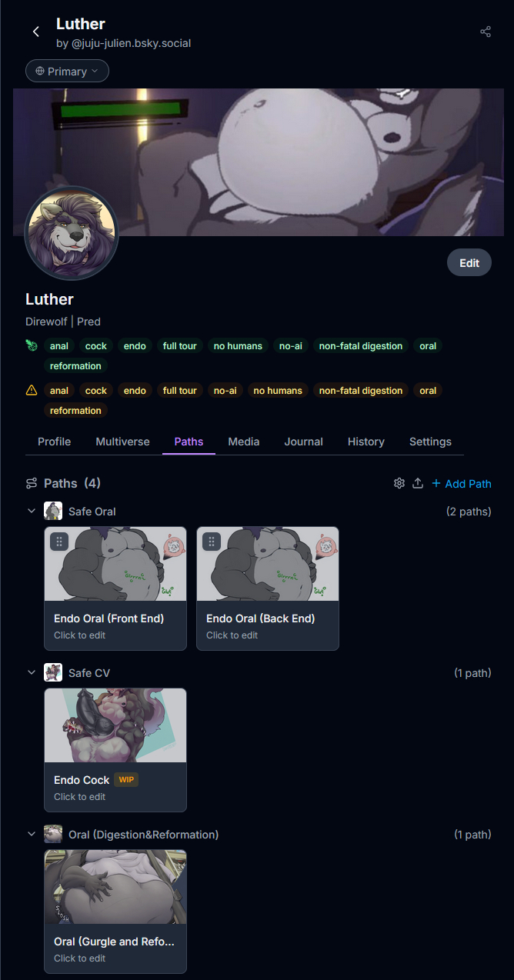The width and height of the screenshot is (514, 980).
Task: Click the Edit profile button
Action: pos(469,262)
